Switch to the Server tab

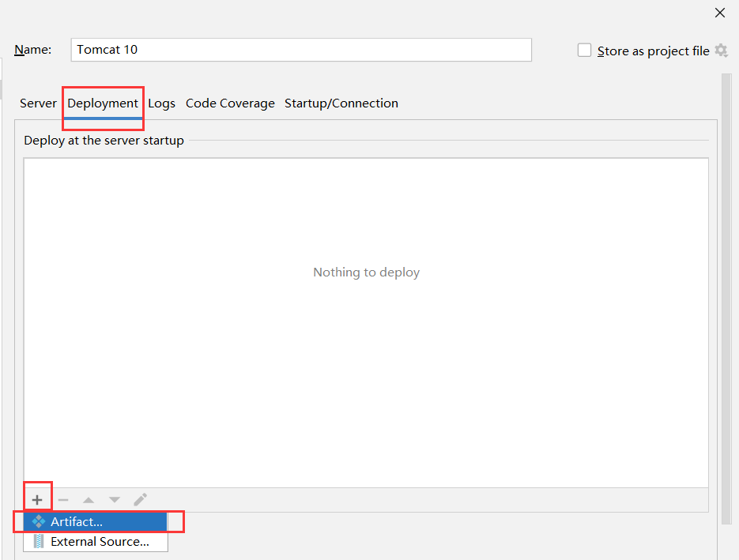[x=38, y=103]
